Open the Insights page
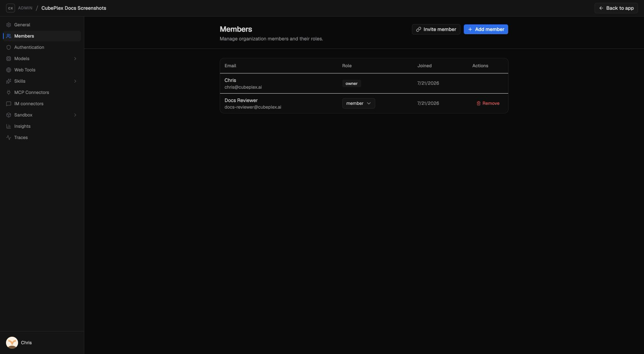The image size is (644, 354). [x=42, y=126]
